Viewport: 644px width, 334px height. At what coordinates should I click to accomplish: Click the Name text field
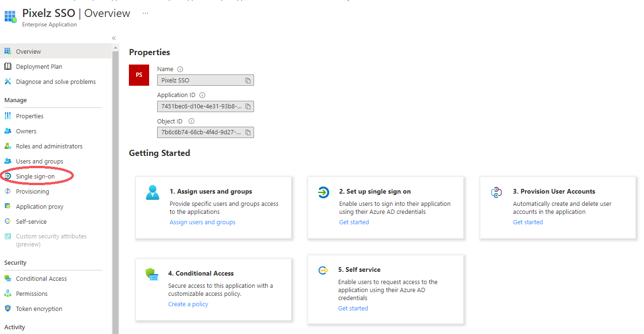[x=206, y=80]
